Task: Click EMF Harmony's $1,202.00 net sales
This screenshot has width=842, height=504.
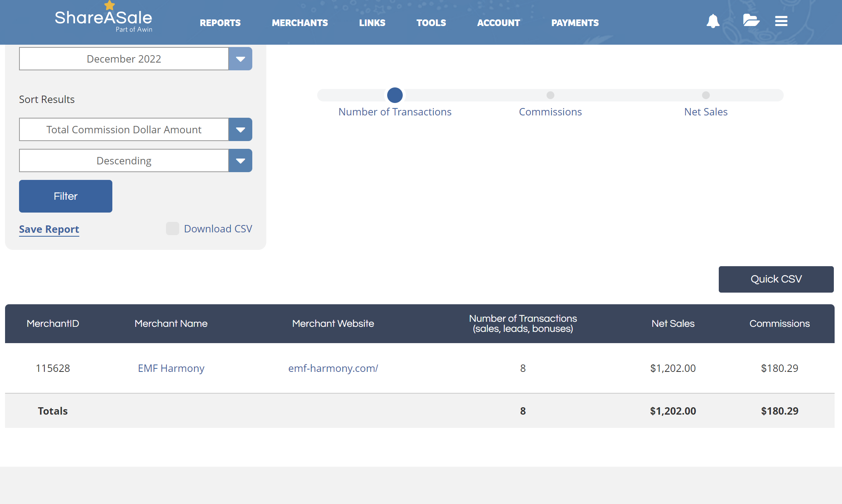Action: [673, 368]
